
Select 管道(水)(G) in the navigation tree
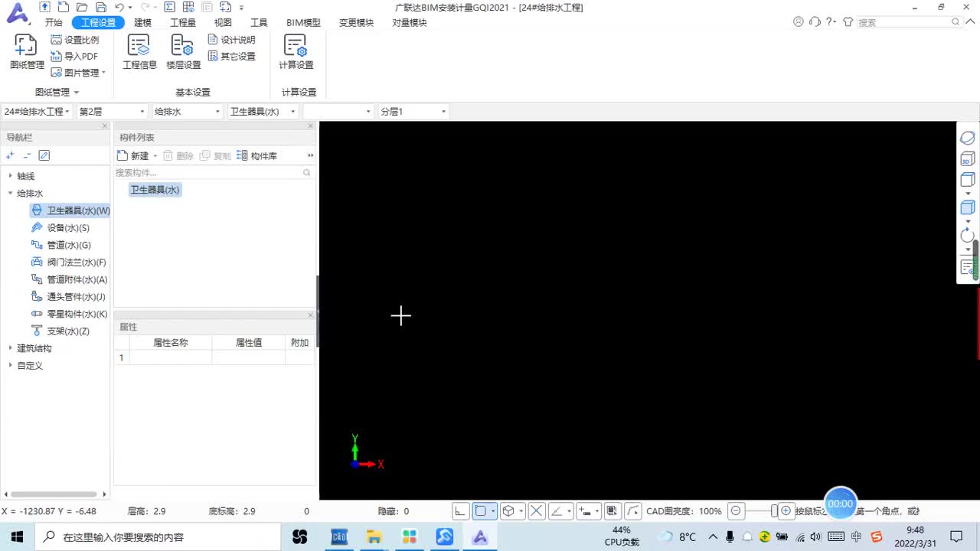pos(61,245)
